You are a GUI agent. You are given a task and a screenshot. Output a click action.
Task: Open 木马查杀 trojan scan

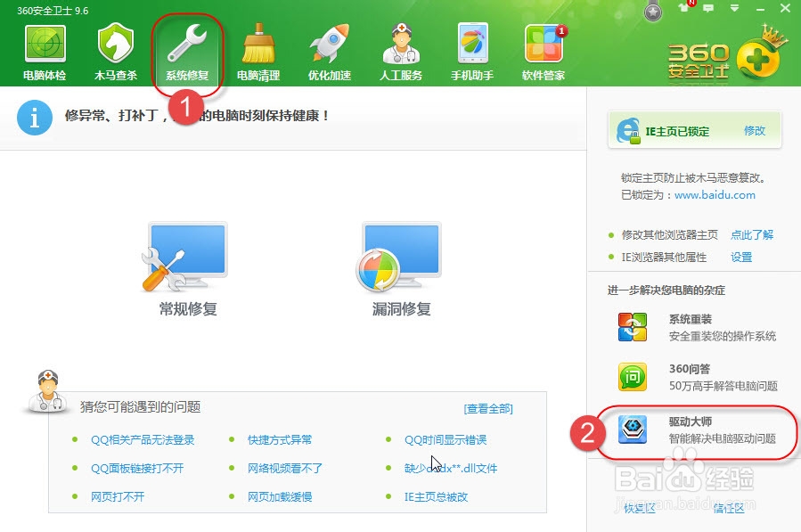(116, 52)
